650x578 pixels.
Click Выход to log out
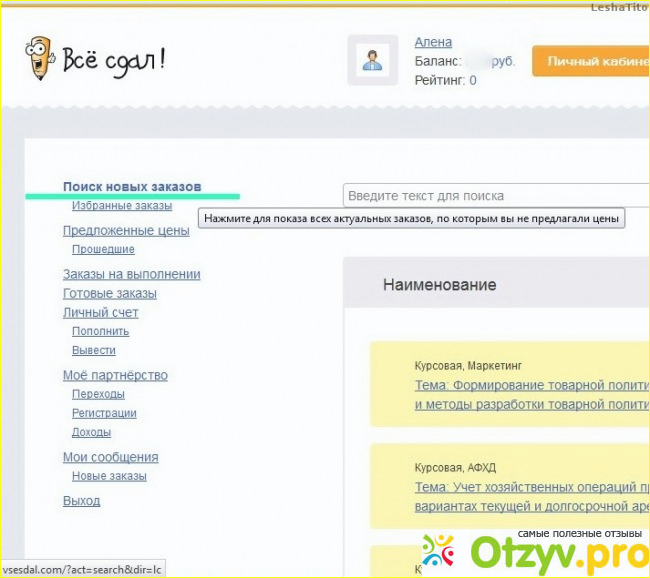[x=81, y=500]
